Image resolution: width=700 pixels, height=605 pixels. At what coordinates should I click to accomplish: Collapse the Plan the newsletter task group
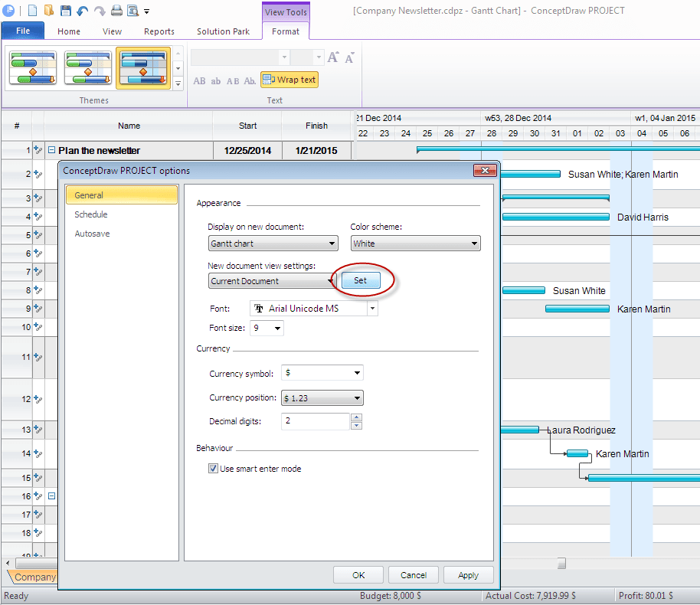pyautogui.click(x=52, y=150)
